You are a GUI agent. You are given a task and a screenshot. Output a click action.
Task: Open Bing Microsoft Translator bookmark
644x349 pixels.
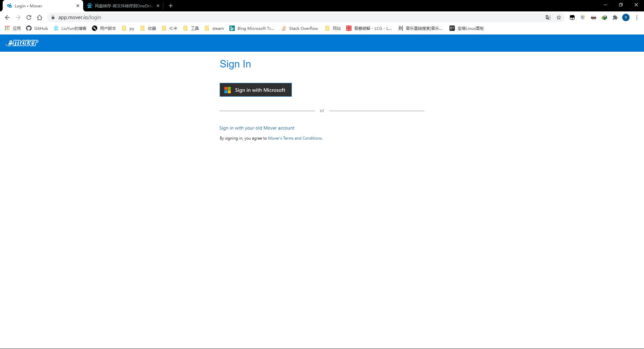point(252,28)
